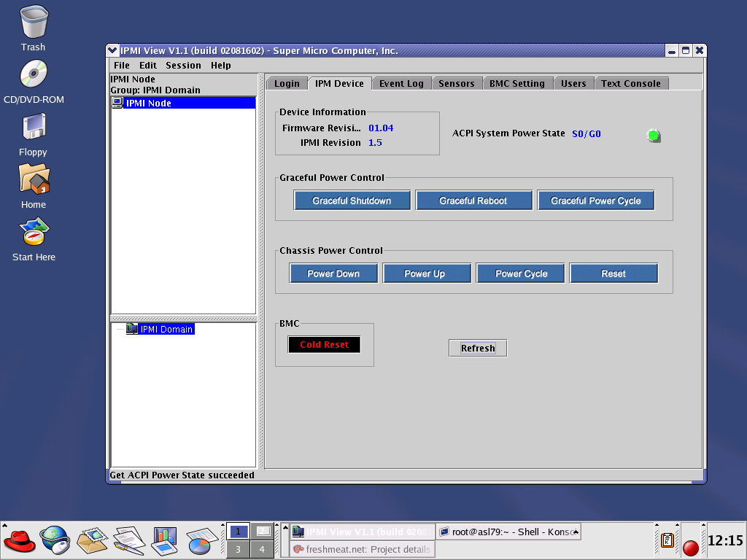The width and height of the screenshot is (747, 560).
Task: Click the green ACPI power status indicator
Action: [654, 136]
